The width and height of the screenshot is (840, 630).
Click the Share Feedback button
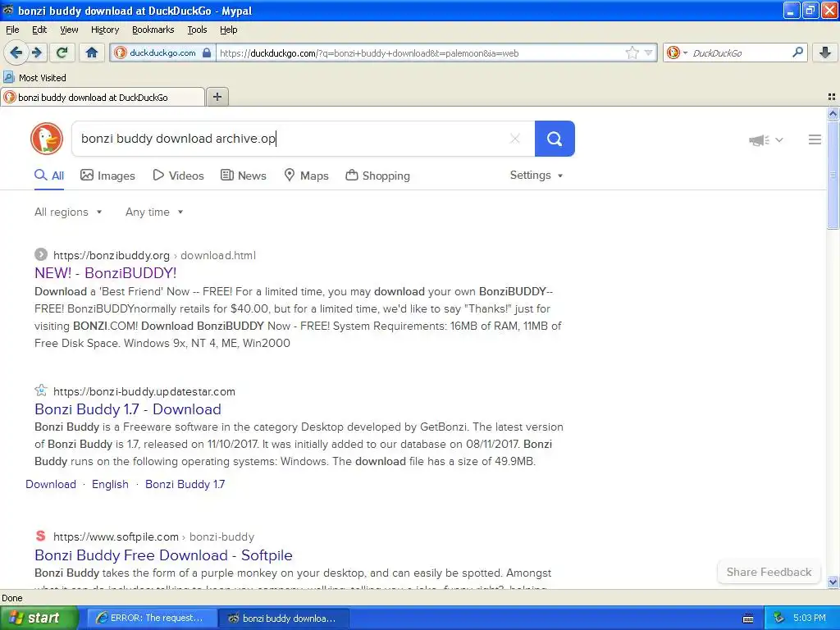pos(769,572)
